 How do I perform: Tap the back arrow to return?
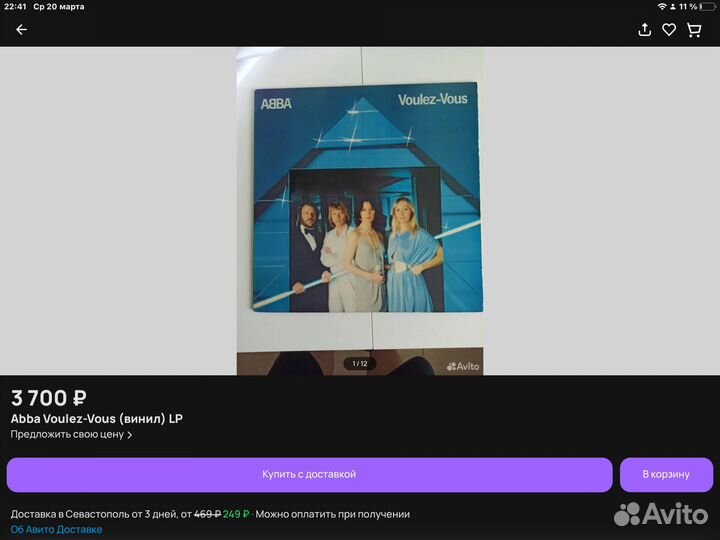(x=21, y=30)
